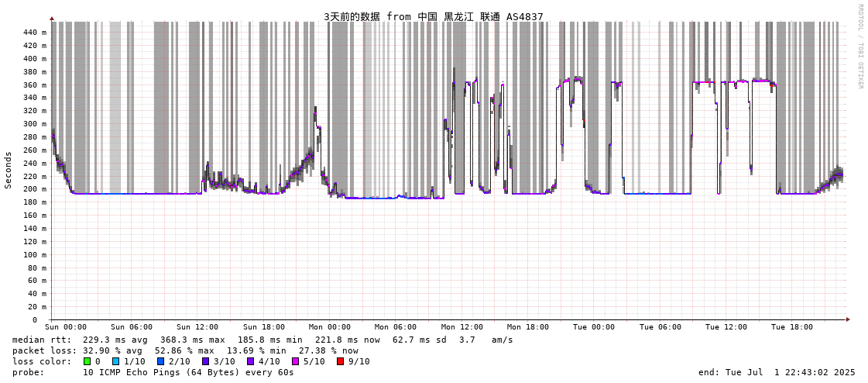Click the 'Mon 00:00' x-axis label
Viewport: 868px width, 383px height.
(330, 327)
